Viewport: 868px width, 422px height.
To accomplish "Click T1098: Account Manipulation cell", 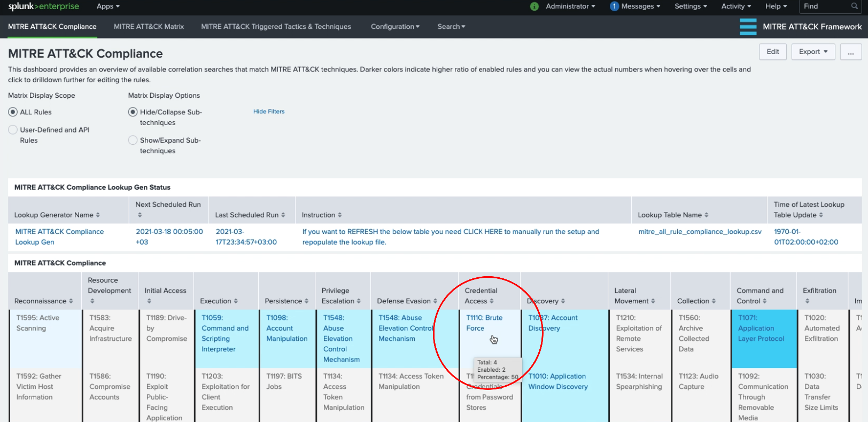I will pyautogui.click(x=287, y=339).
